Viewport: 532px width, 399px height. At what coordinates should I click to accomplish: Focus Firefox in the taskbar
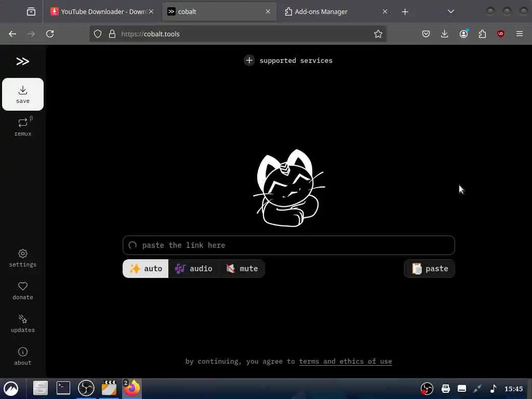pyautogui.click(x=131, y=388)
